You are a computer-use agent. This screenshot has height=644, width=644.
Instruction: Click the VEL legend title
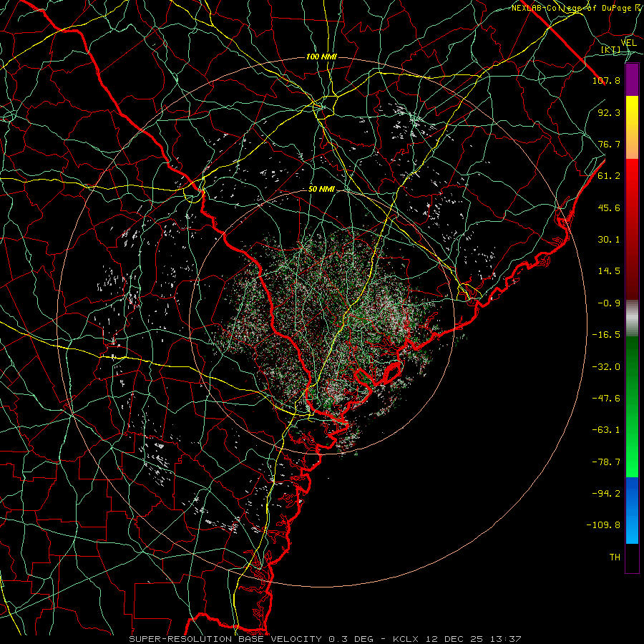tap(628, 43)
